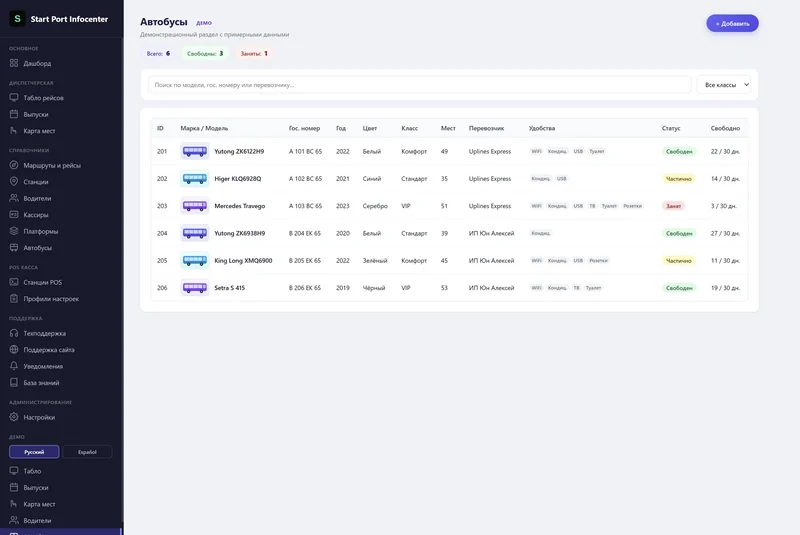Open the Все классы dropdown
This screenshot has height=535, width=800.
point(724,85)
